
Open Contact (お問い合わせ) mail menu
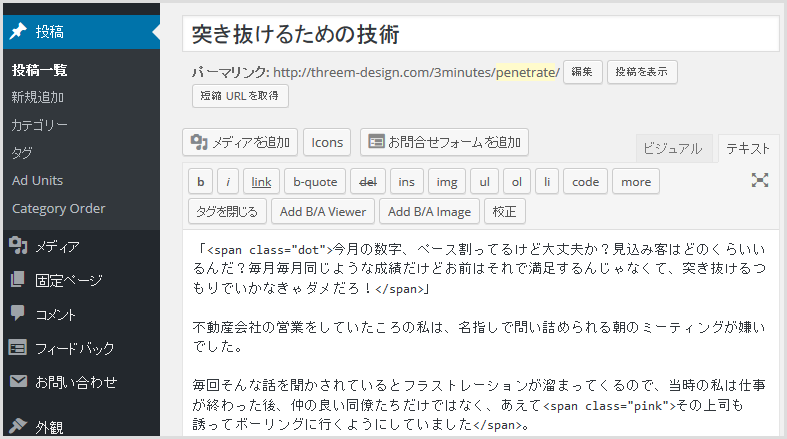pyautogui.click(x=76, y=382)
